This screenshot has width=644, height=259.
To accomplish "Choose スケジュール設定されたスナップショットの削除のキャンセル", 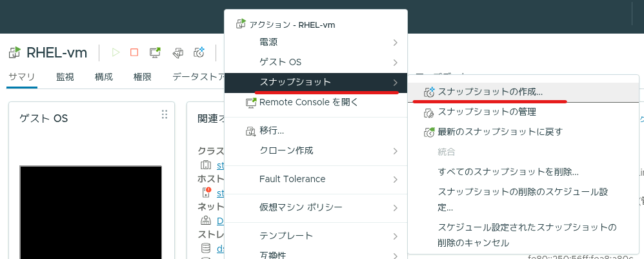I will pyautogui.click(x=523, y=234).
